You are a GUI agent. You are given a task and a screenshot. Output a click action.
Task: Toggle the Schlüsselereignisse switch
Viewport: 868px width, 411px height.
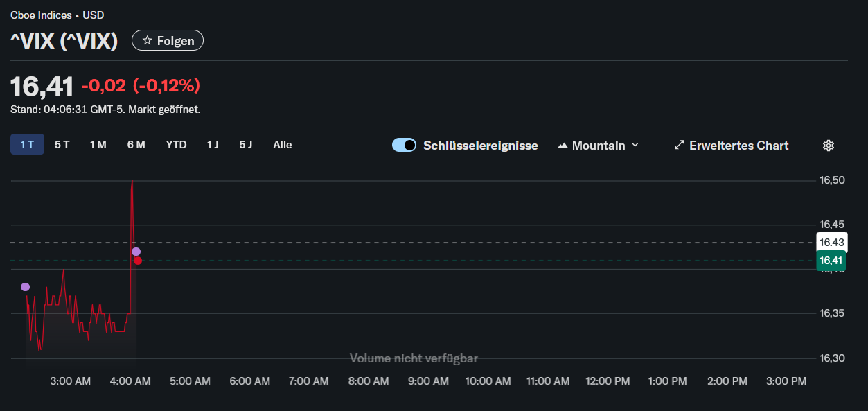(404, 145)
